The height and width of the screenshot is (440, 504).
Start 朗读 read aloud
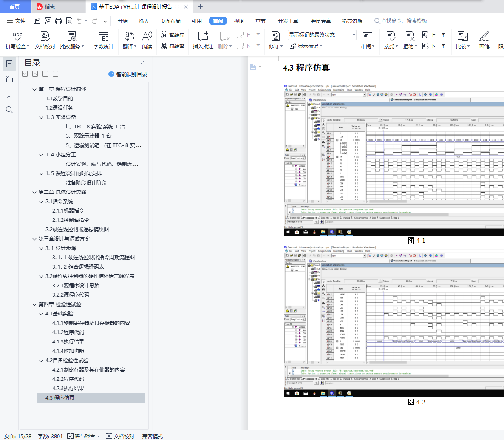coord(147,40)
